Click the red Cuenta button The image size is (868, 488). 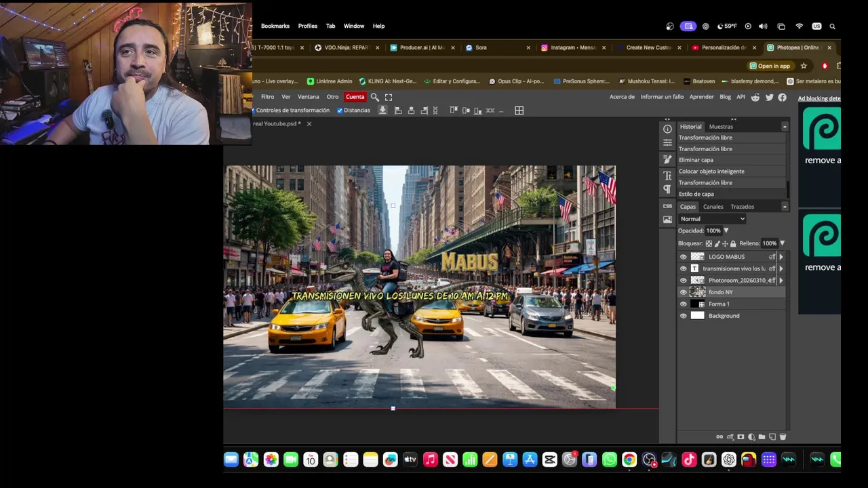coord(355,97)
